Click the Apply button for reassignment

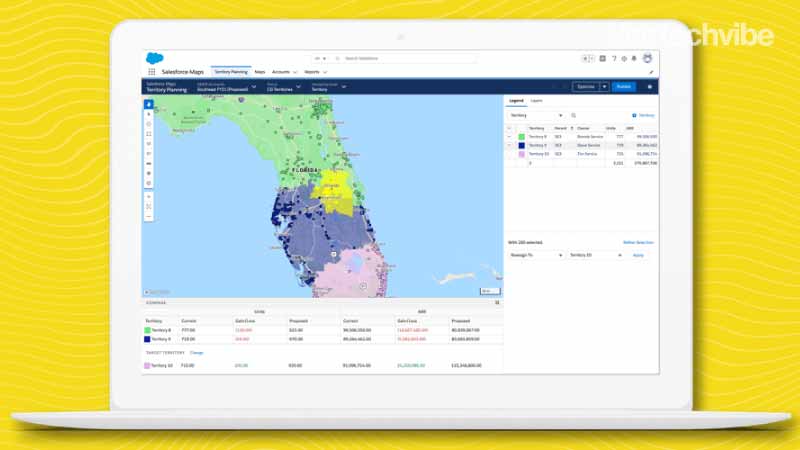point(638,255)
